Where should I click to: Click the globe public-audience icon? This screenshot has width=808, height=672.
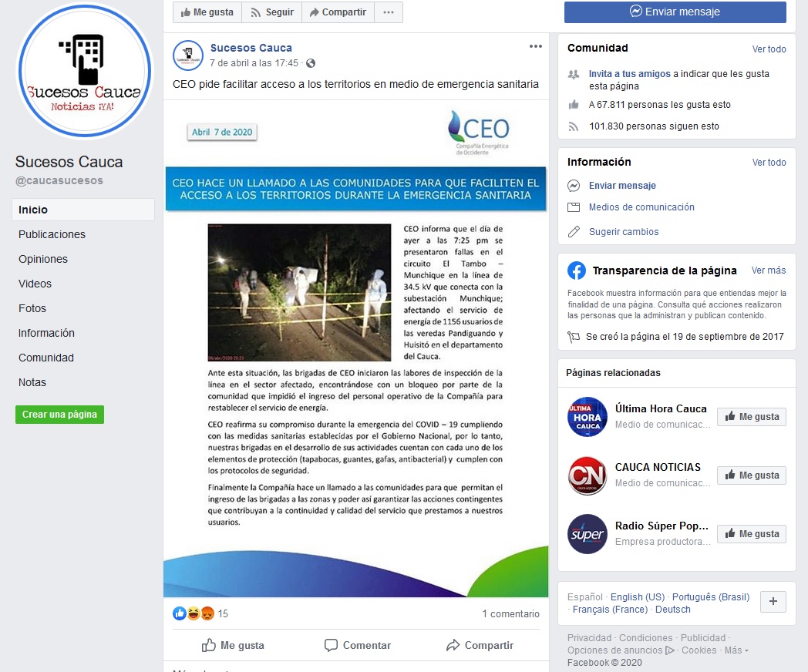311,63
